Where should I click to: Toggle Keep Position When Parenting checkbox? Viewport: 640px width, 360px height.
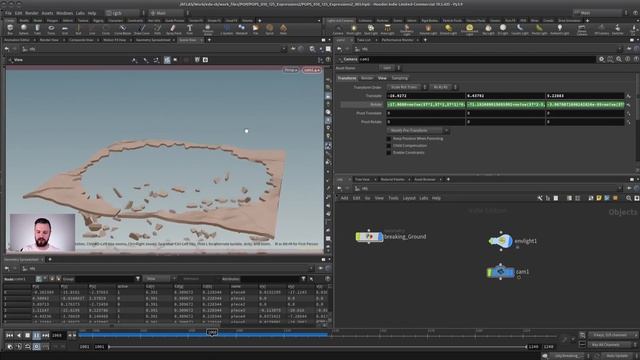tap(389, 139)
